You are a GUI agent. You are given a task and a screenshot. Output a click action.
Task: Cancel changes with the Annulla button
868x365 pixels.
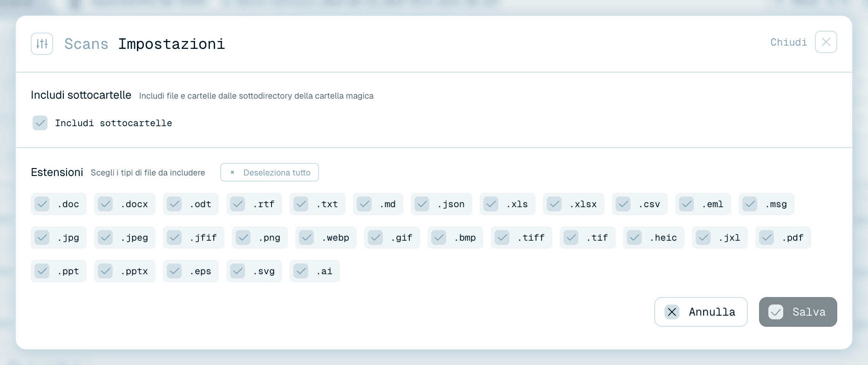pos(701,312)
